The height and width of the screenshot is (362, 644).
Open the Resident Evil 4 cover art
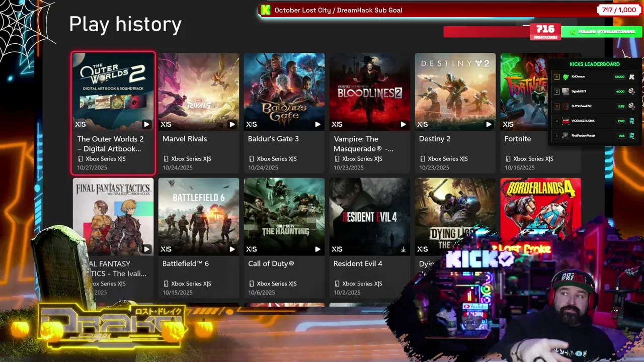(x=370, y=217)
